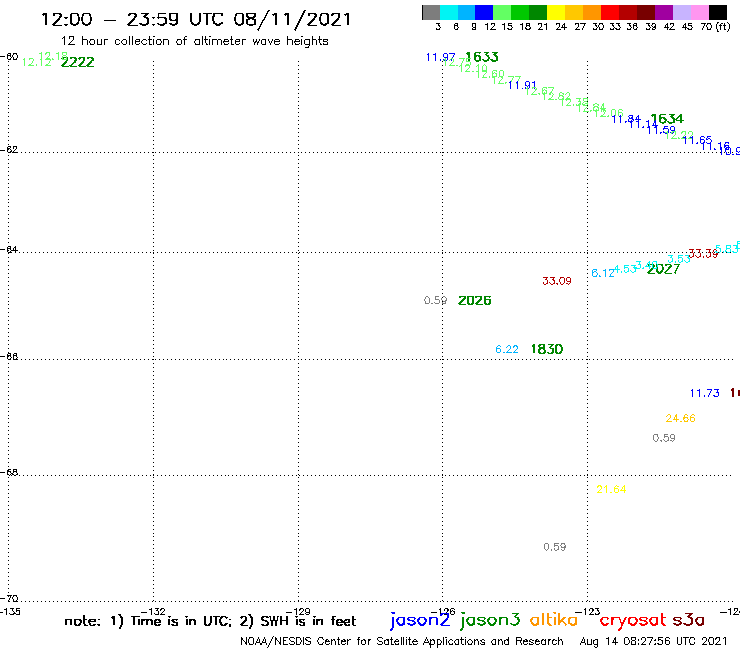
Task: Click the jason2 satellite label
Action: click(420, 621)
